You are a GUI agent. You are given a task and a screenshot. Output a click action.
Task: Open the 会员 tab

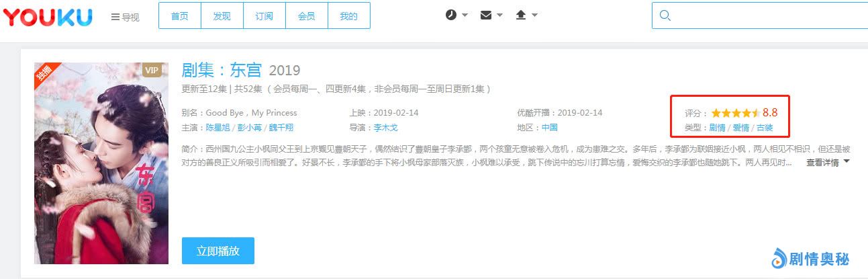coord(306,16)
